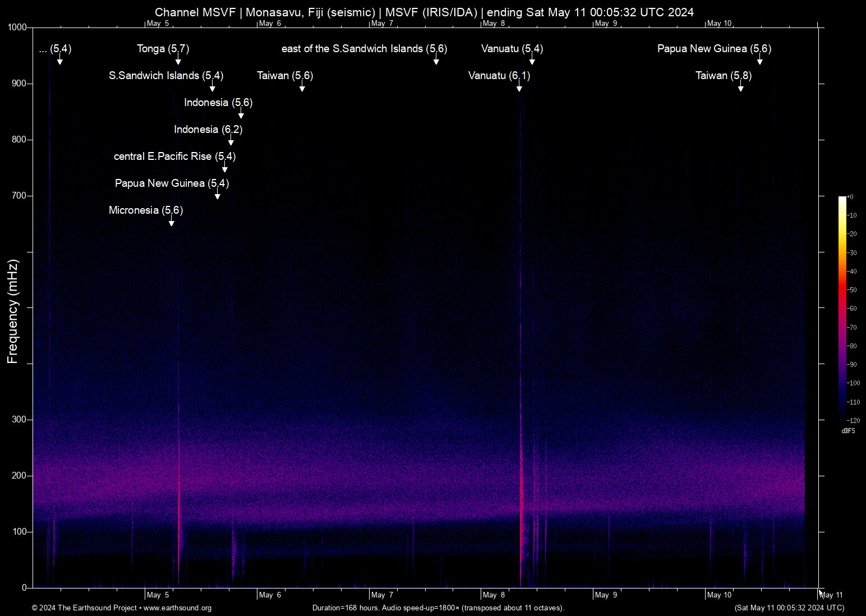This screenshot has width=866, height=616.
Task: Select the arrow marker beneath Indonesia (5.6)
Action: pos(241,113)
